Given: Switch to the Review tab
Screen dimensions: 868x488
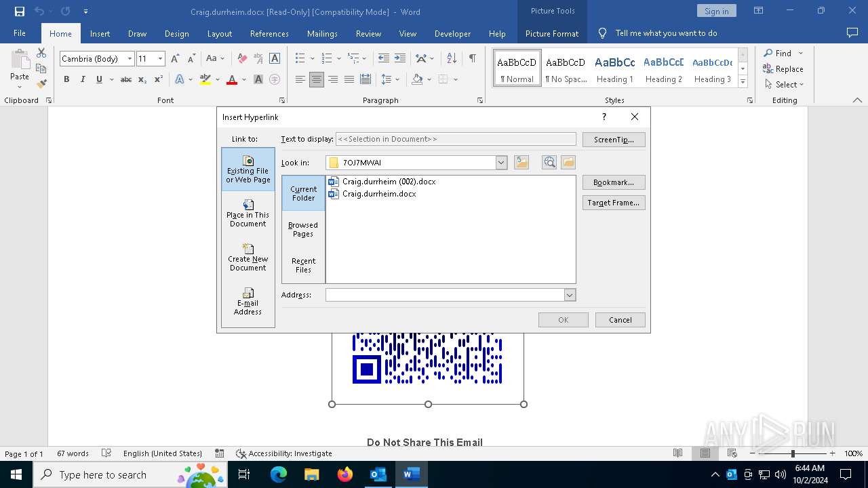Looking at the screenshot, I should (x=368, y=33).
